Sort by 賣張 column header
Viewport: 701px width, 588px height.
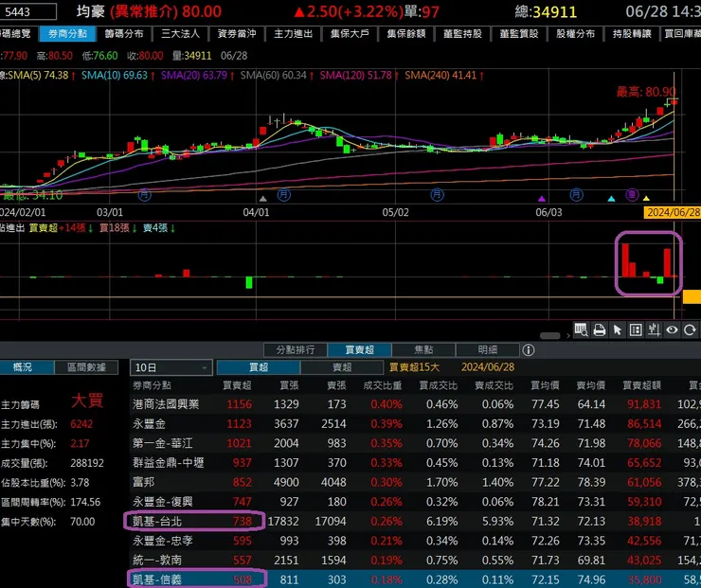(336, 385)
